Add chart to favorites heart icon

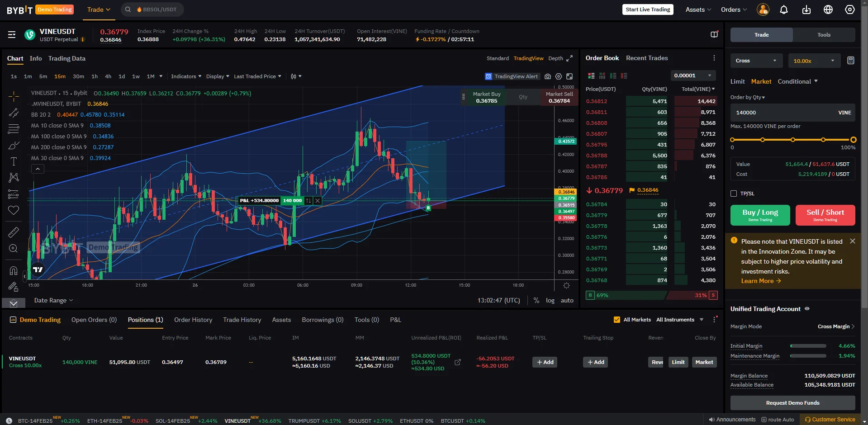[14, 210]
